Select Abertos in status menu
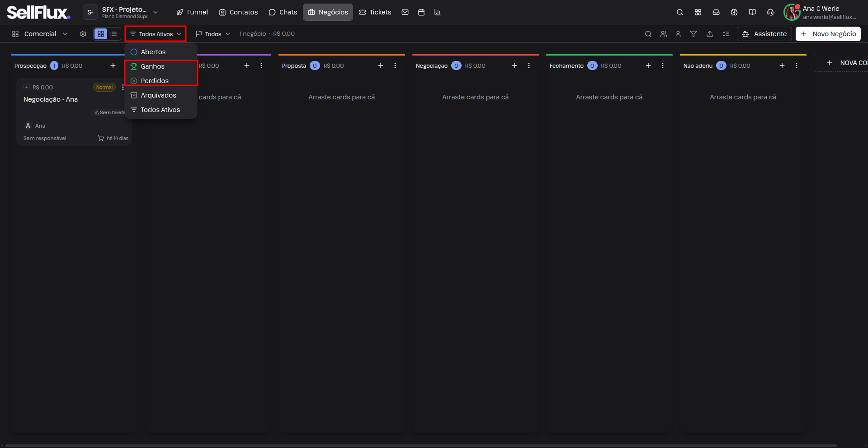The height and width of the screenshot is (448, 868). pyautogui.click(x=161, y=52)
